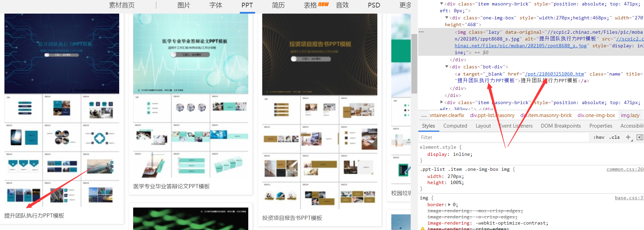Select img.lazy breadcrumb

point(630,115)
